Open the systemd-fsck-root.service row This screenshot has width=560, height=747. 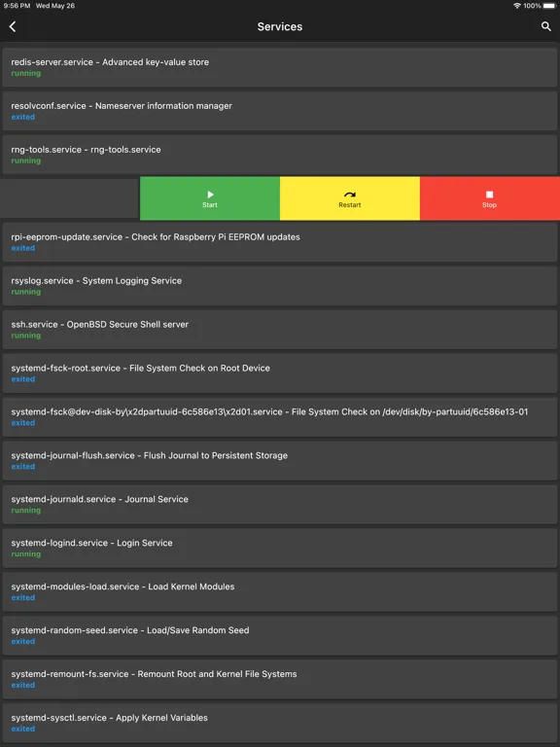(280, 373)
